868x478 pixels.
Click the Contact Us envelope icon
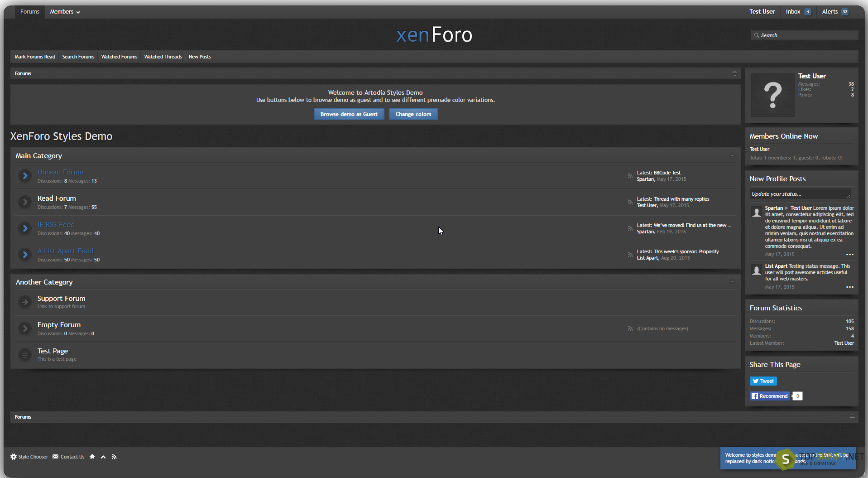(55, 457)
